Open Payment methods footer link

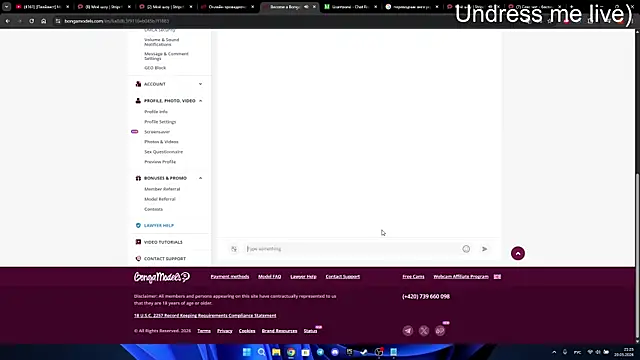click(230, 277)
